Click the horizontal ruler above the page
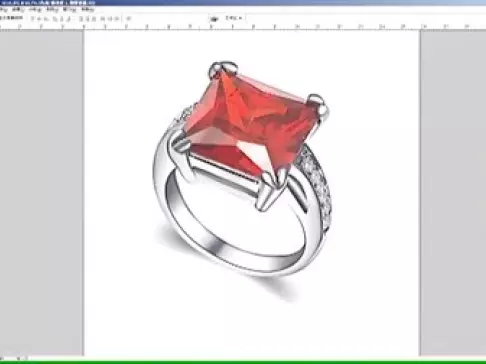The width and height of the screenshot is (486, 364). (243, 27)
